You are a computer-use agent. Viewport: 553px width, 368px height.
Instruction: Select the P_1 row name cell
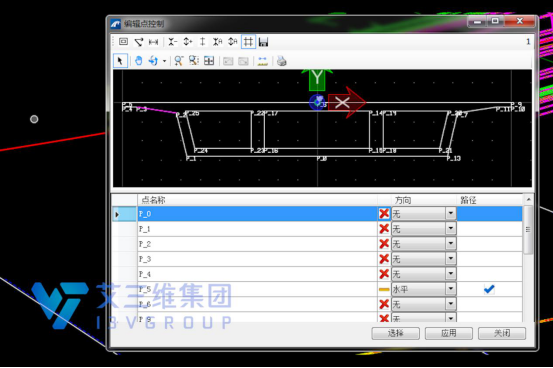click(x=257, y=229)
